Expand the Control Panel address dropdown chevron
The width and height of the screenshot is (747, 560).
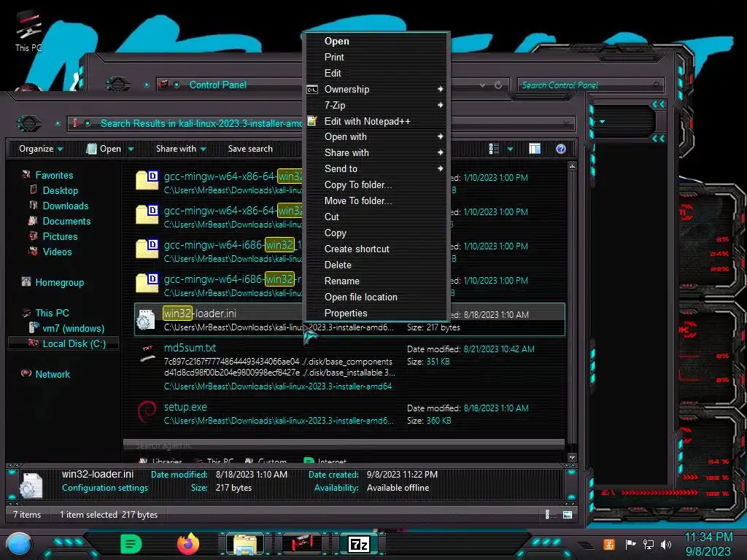pyautogui.click(x=483, y=85)
